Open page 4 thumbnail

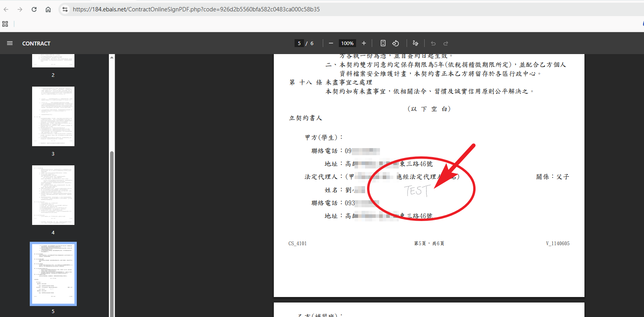[53, 195]
